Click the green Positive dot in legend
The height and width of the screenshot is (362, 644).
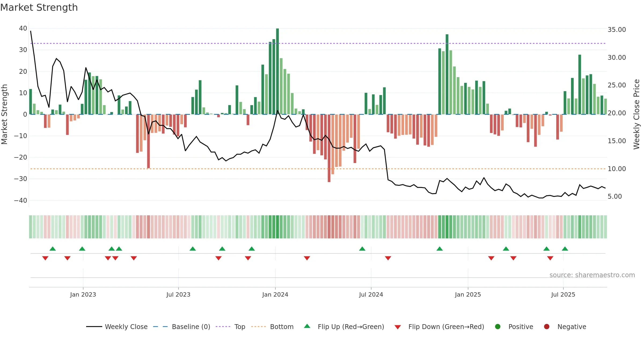point(498,327)
